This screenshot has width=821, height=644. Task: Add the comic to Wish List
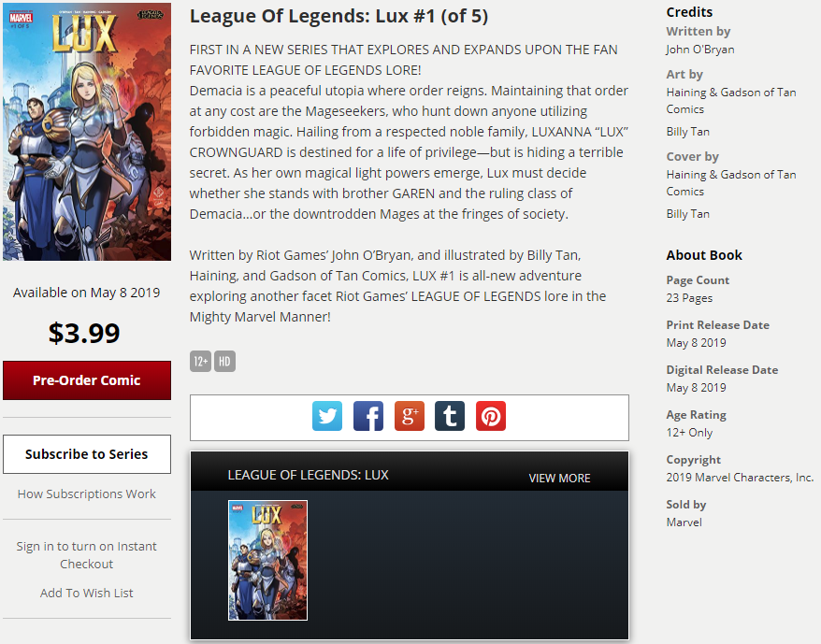(87, 593)
